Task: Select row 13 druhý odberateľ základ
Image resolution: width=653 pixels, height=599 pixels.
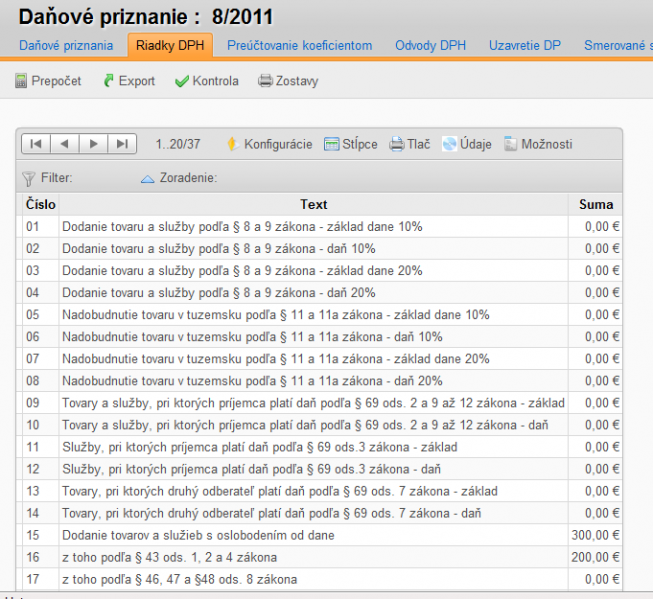Action: [x=319, y=492]
